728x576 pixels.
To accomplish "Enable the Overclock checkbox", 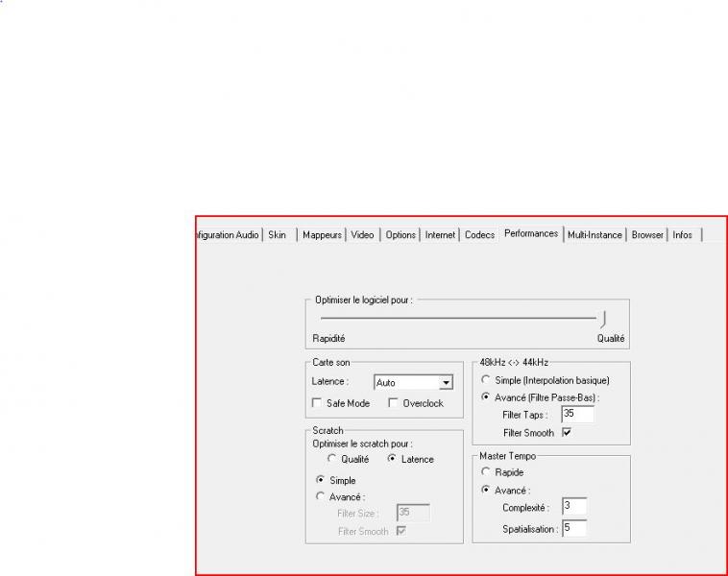I will [394, 403].
